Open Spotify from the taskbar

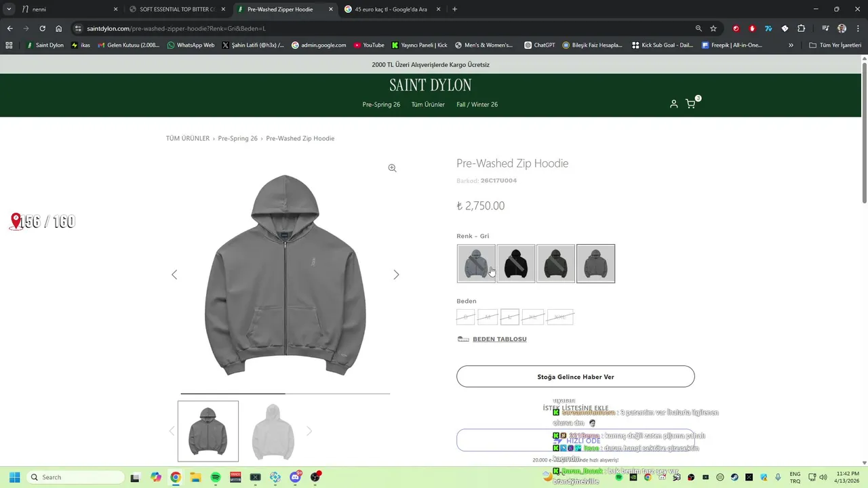tap(216, 477)
